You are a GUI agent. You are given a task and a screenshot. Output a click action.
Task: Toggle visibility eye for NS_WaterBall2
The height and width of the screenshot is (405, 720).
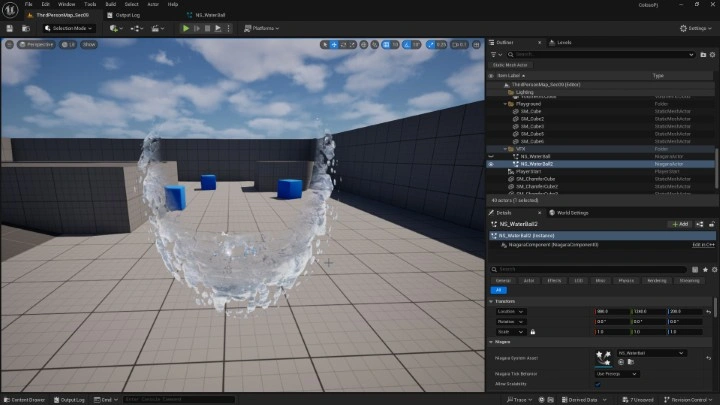point(491,164)
